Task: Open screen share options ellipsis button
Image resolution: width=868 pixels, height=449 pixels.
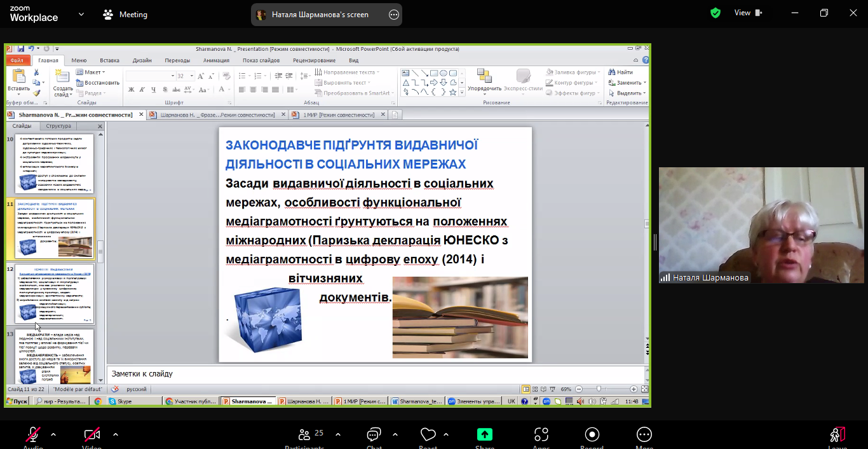Action: tap(394, 15)
